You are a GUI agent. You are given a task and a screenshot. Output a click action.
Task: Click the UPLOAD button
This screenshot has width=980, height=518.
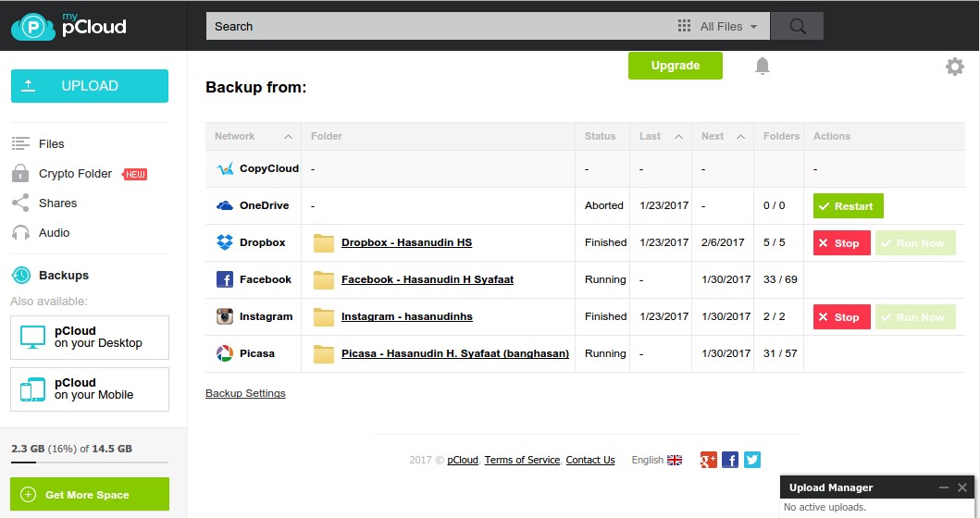pyautogui.click(x=90, y=86)
